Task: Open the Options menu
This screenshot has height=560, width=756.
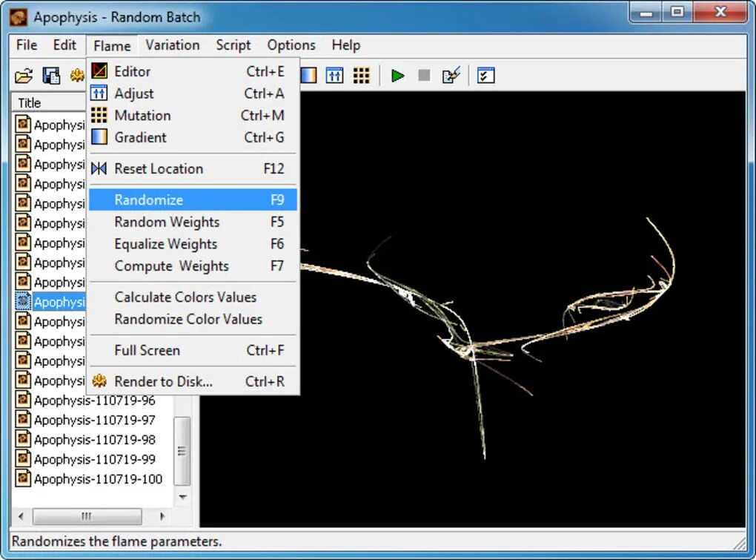Action: [x=291, y=45]
